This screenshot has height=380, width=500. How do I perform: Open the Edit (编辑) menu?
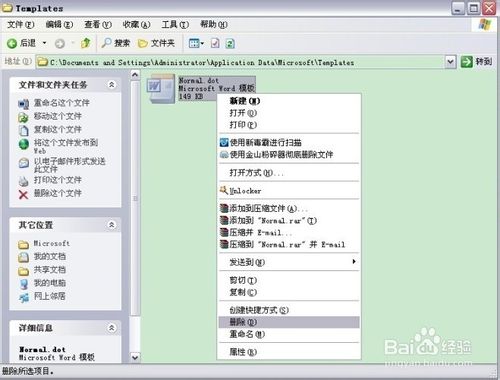59,25
